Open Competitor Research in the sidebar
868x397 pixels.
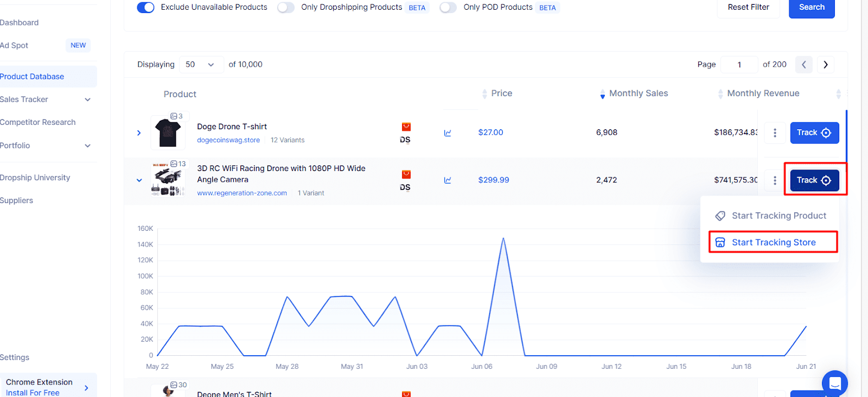pyautogui.click(x=38, y=122)
